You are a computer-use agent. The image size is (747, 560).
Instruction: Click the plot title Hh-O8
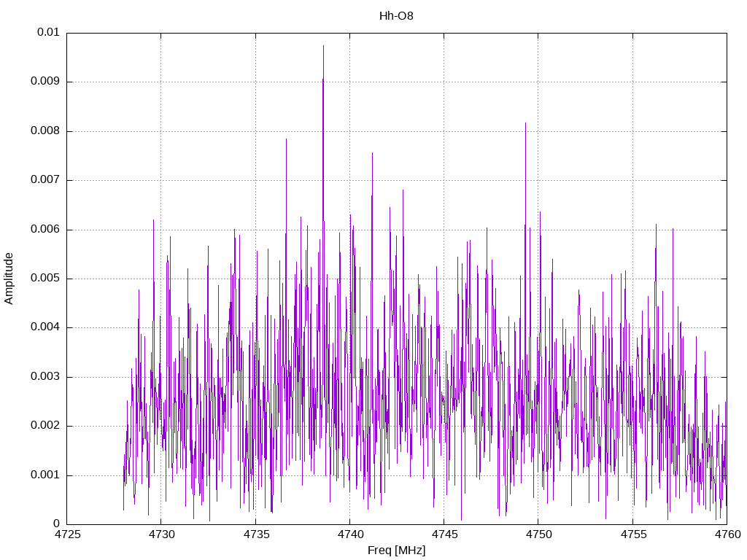pyautogui.click(x=396, y=16)
